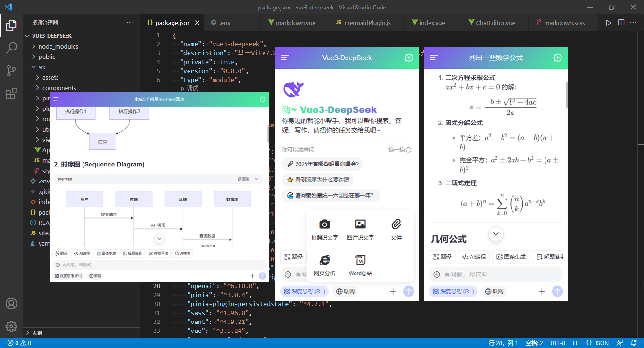The image size is (644, 348).
Task: Expand the 大纲 outline section
Action: pyautogui.click(x=82, y=333)
